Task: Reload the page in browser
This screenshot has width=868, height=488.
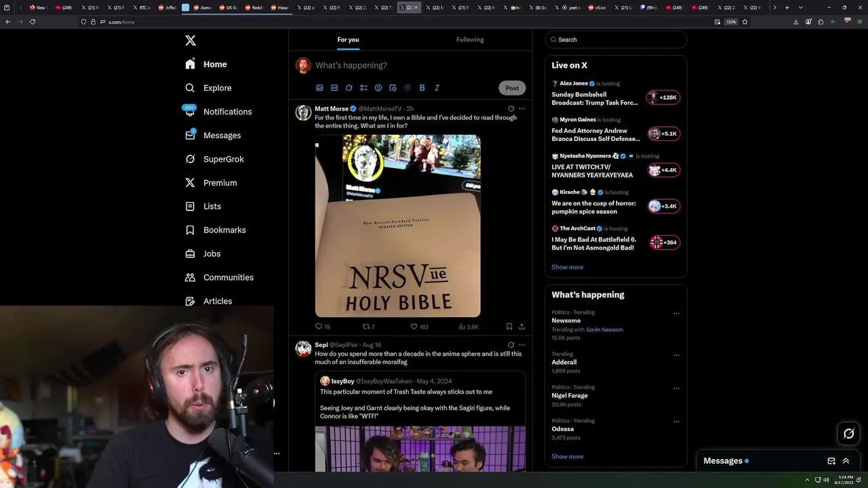Action: click(33, 22)
